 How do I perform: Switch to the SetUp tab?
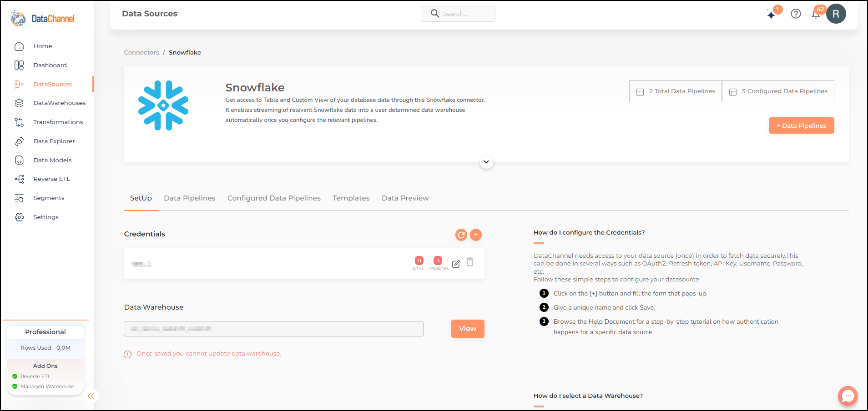141,198
